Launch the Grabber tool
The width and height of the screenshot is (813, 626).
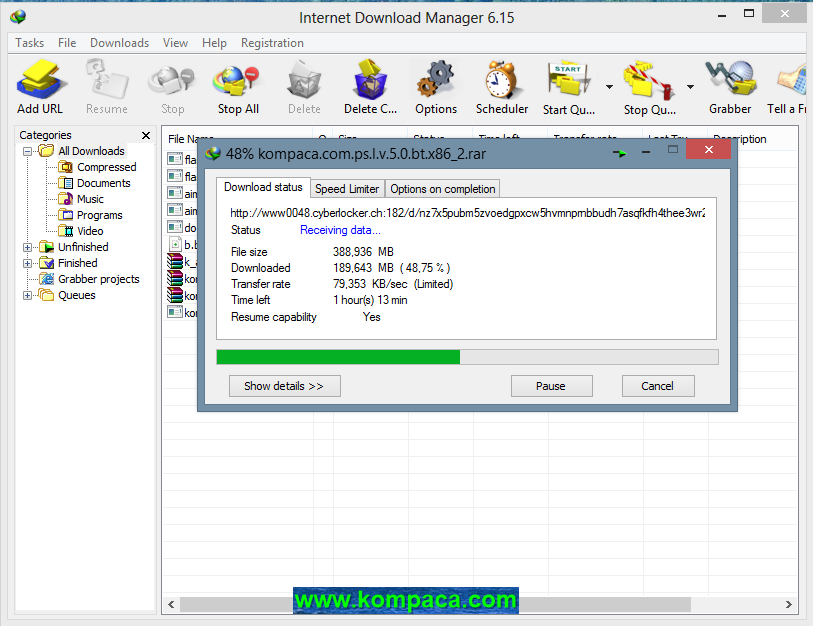(x=730, y=85)
